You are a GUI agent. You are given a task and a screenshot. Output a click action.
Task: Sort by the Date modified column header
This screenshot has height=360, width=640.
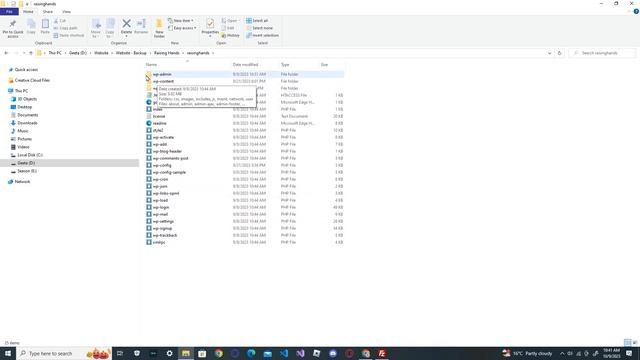[x=245, y=64]
